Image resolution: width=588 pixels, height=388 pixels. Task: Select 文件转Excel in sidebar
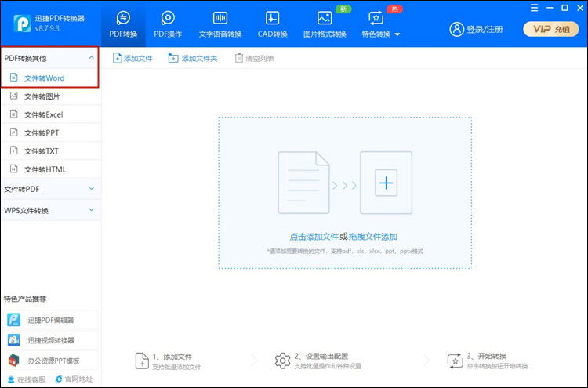click(x=51, y=114)
